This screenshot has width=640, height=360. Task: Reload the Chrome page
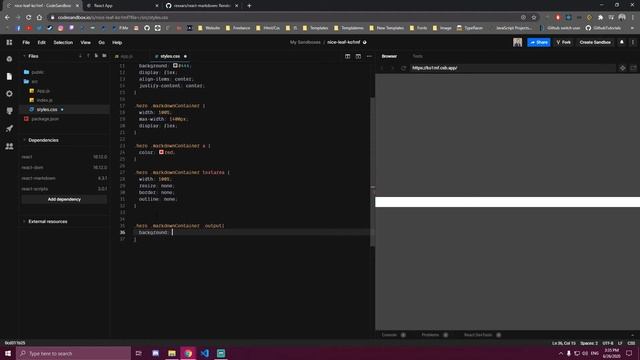coord(29,18)
